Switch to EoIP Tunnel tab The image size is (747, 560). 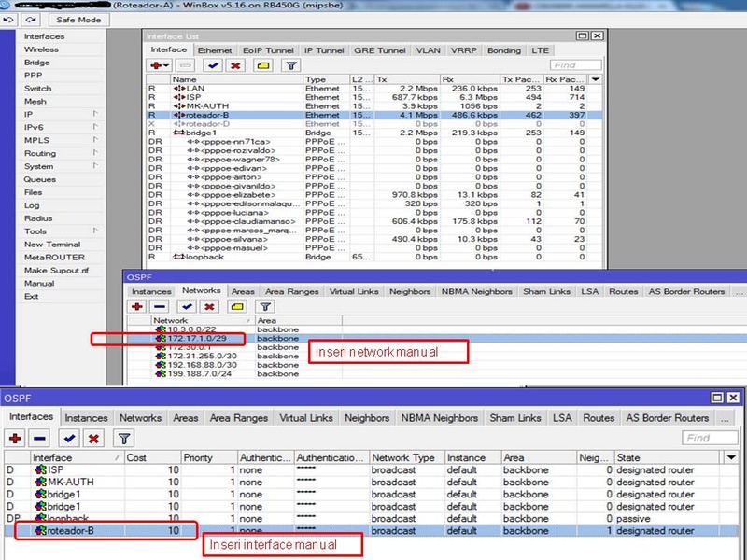point(268,50)
